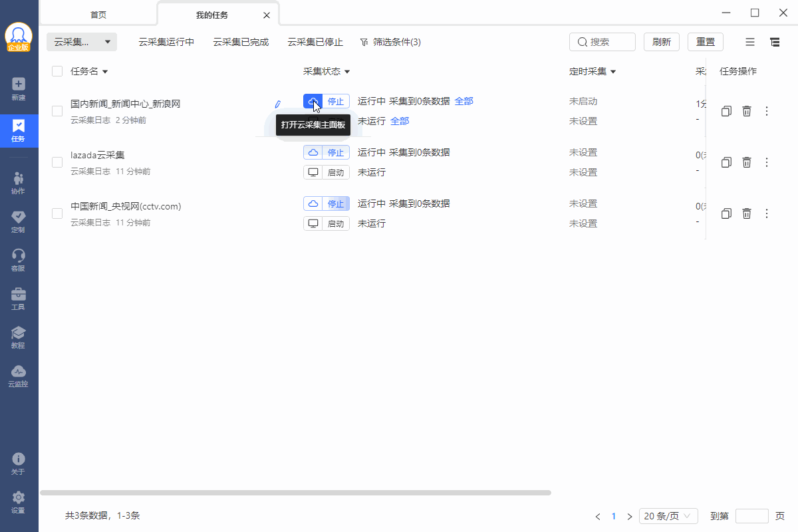Open 协作 collaboration in the sidebar
This screenshot has width=798, height=532.
pos(19,183)
